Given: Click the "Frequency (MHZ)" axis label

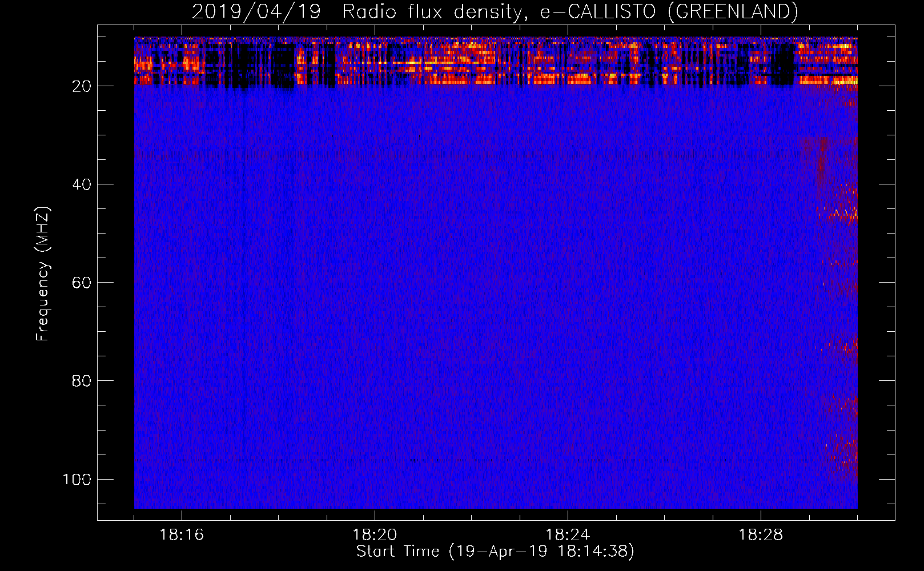Looking at the screenshot, I should (43, 274).
